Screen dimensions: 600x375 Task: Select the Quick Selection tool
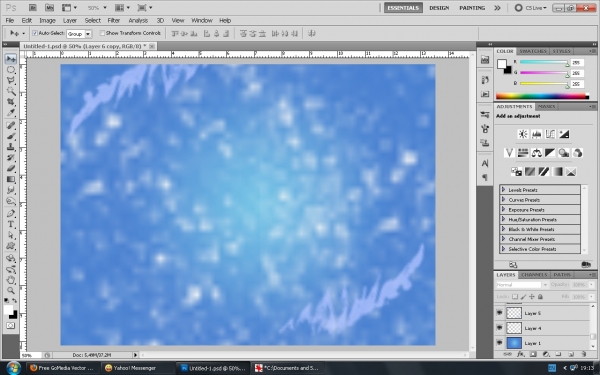(11, 91)
